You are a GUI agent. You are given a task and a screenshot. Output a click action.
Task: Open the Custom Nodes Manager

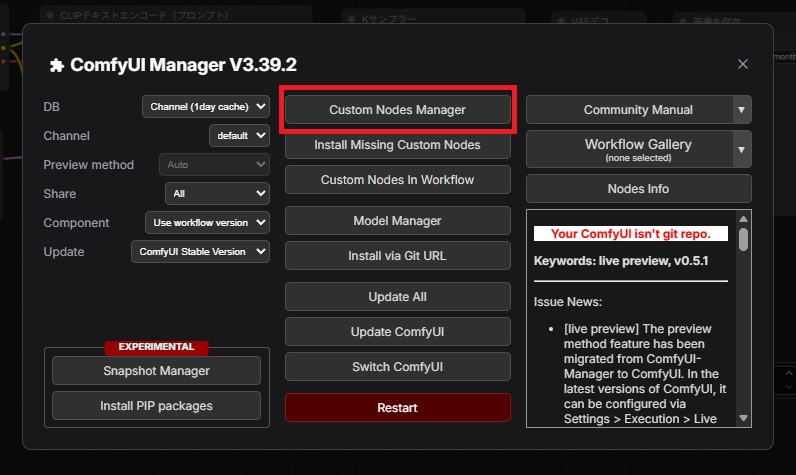(397, 110)
